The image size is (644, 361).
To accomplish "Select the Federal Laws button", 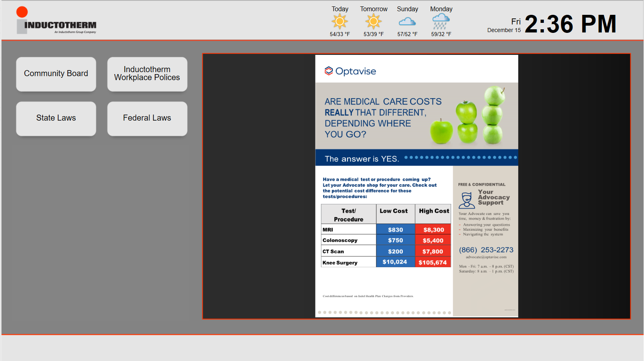I will click(x=147, y=118).
